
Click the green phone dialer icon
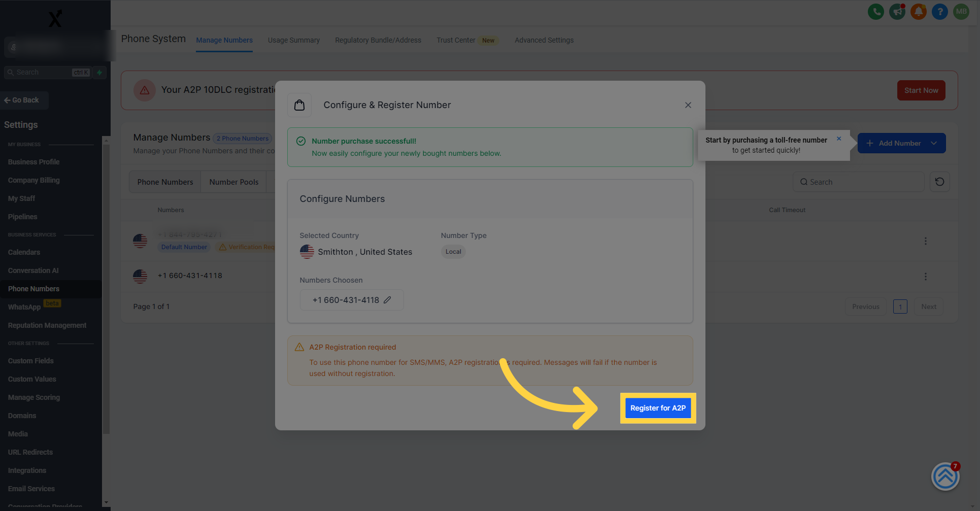876,12
